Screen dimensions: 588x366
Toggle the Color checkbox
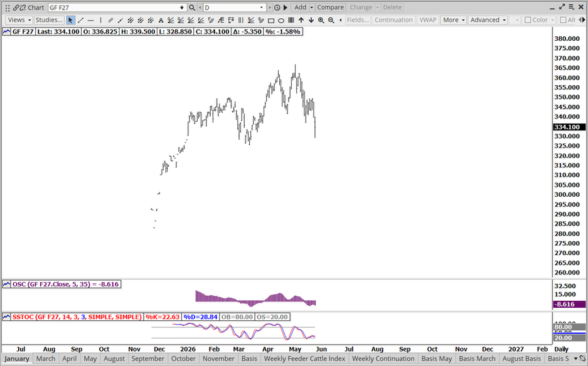tap(539, 20)
